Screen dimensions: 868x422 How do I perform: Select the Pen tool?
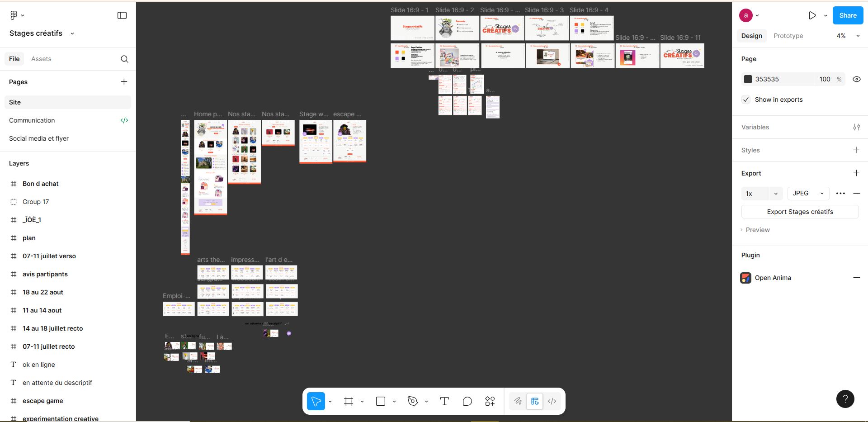point(412,401)
